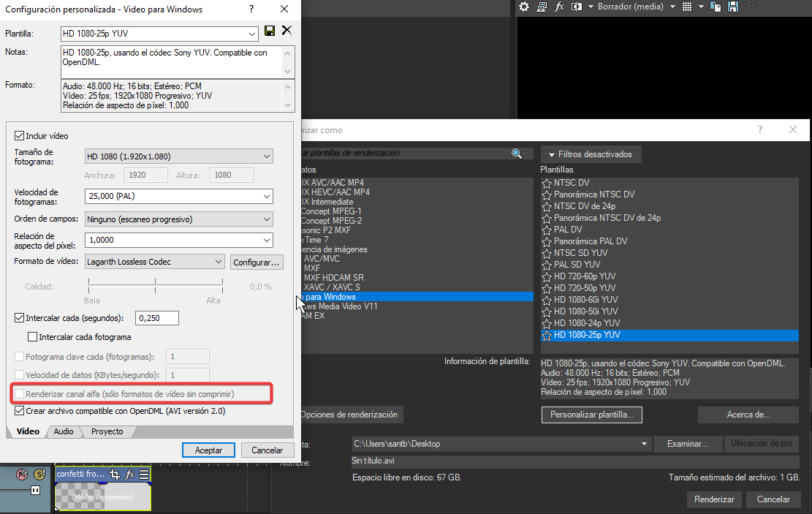Click the Velocidad de datos checkbox
The width and height of the screenshot is (812, 514).
pos(19,374)
